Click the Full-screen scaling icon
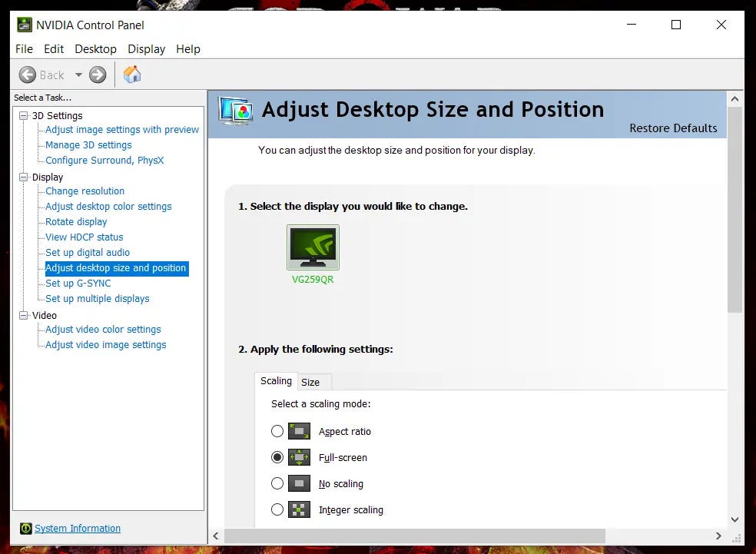Viewport: 756px width, 554px height. pos(299,457)
